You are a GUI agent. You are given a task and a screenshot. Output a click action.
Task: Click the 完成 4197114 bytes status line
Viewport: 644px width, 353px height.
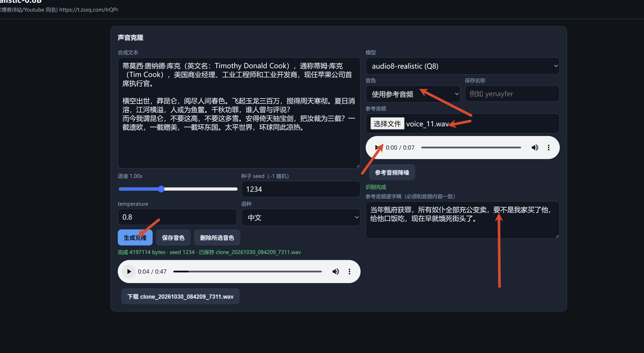209,252
